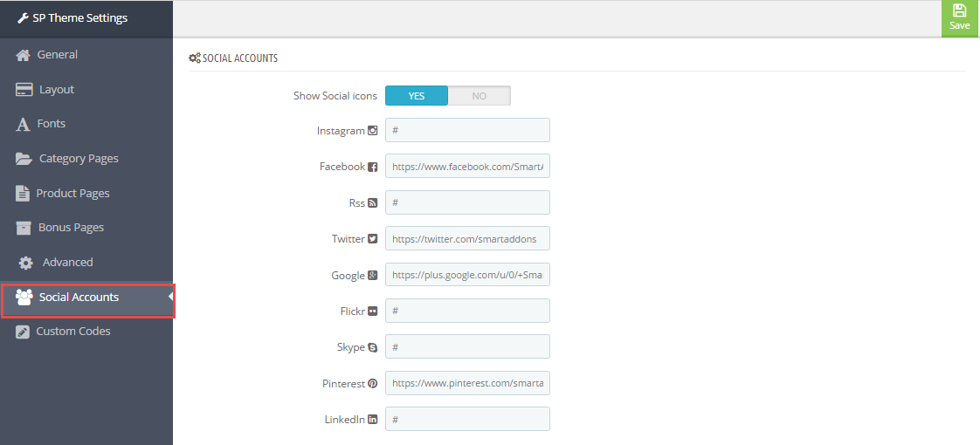
Task: Click the pencil icon beside Custom Codes
Action: coord(23,332)
